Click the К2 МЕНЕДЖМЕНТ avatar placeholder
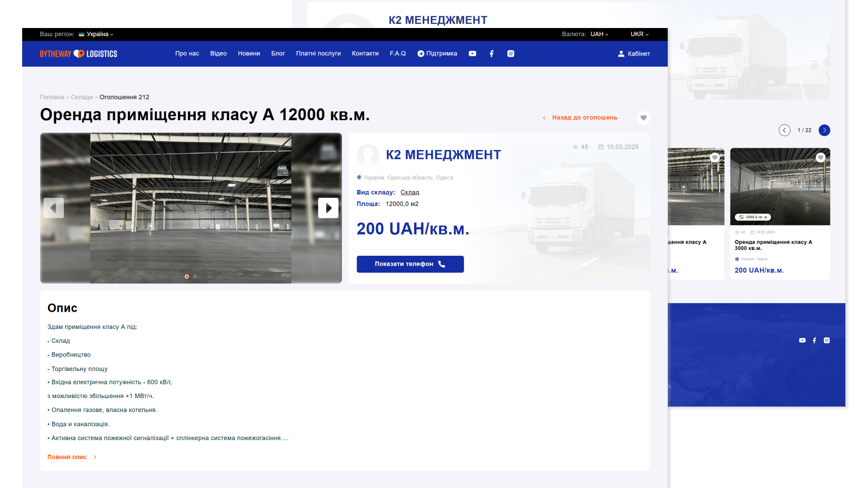The image size is (868, 488). (x=368, y=155)
